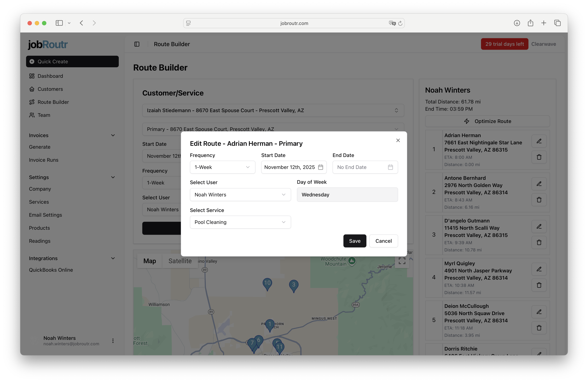Collapse the Route Builder sidebar panel

click(137, 44)
